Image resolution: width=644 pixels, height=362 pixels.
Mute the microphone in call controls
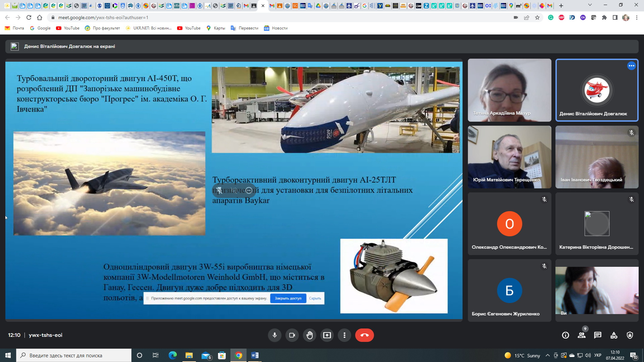pos(274,335)
